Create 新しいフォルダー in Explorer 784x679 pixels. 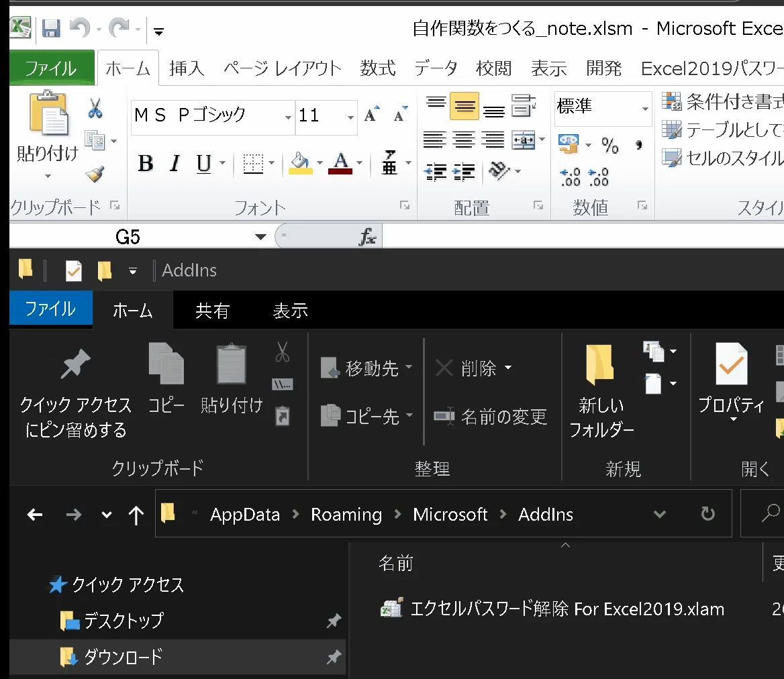(601, 390)
